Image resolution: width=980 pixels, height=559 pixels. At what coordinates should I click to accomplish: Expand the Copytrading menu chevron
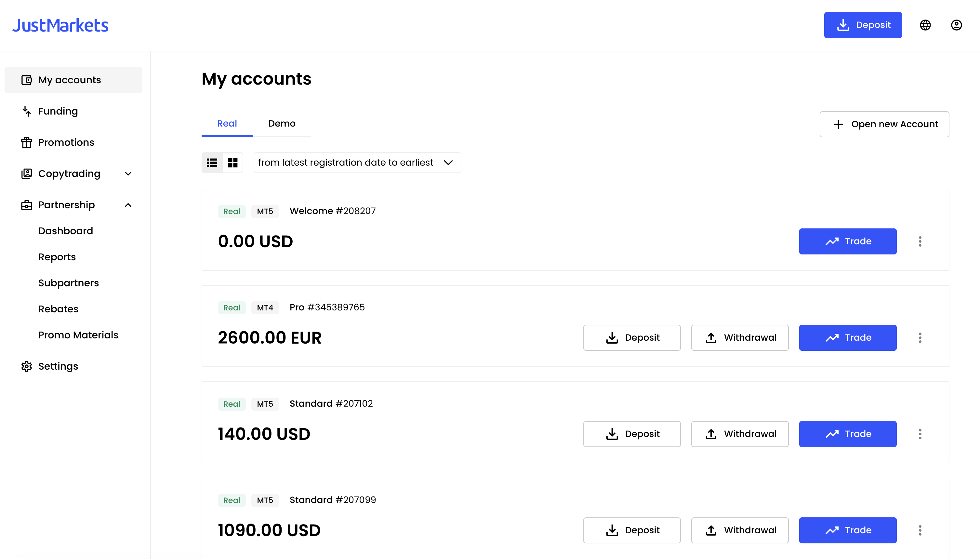click(x=128, y=173)
